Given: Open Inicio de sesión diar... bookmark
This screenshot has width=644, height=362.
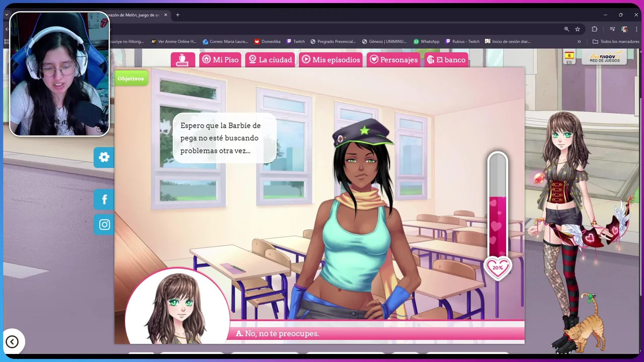Looking at the screenshot, I should [x=508, y=42].
